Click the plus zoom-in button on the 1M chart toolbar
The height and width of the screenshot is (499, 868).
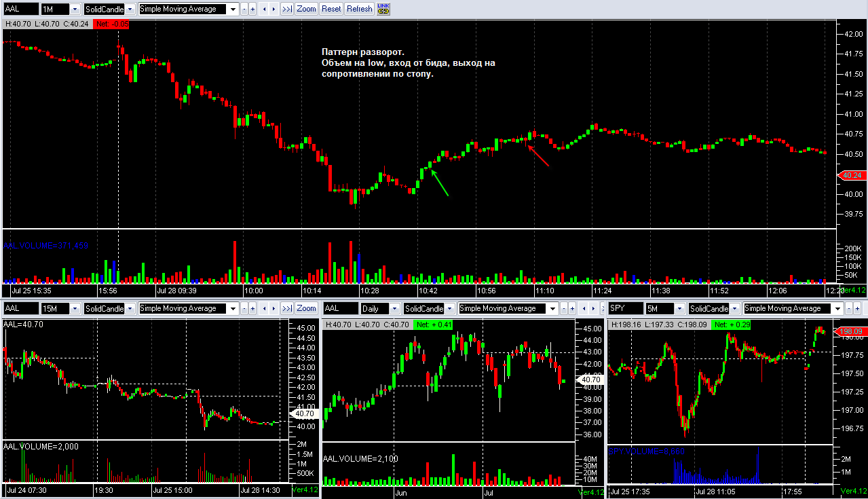(x=252, y=10)
